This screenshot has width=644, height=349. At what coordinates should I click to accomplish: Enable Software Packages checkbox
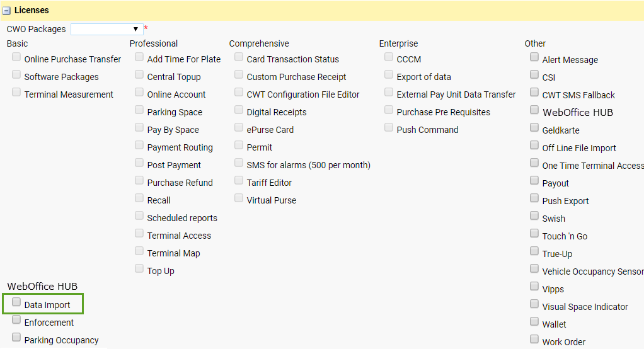[16, 74]
